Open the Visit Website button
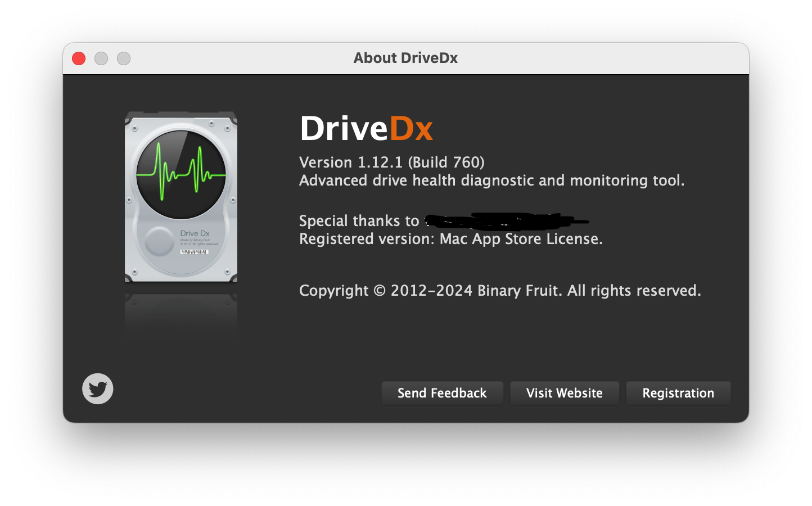The height and width of the screenshot is (506, 812). tap(564, 393)
